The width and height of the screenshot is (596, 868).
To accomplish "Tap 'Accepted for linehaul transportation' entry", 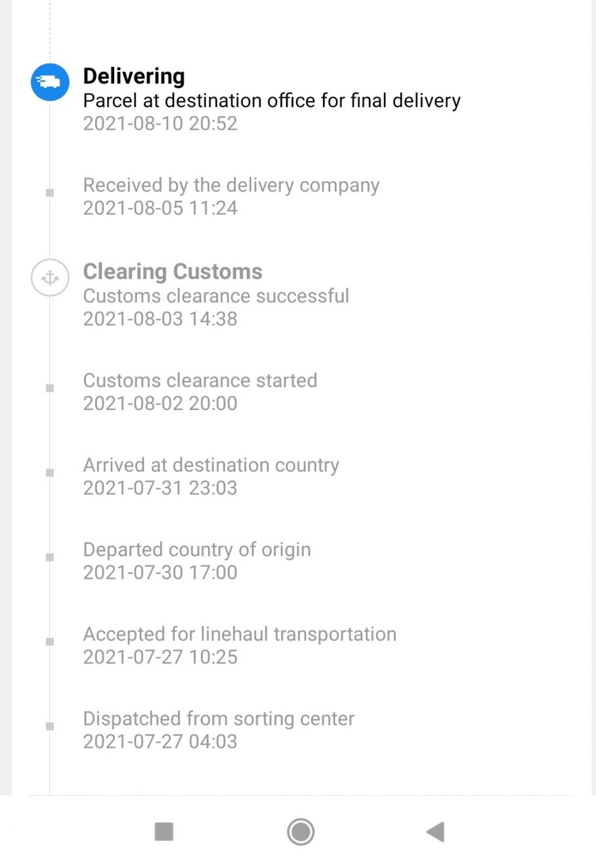I will (x=240, y=646).
